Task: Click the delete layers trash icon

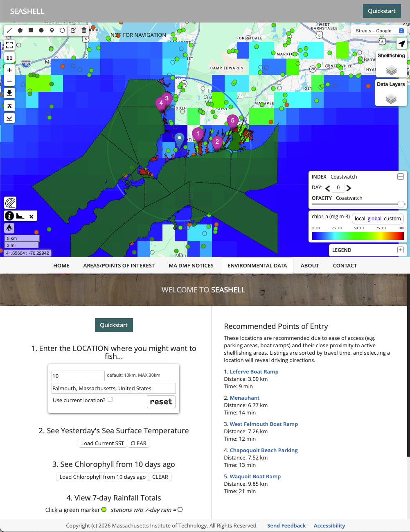Action: tap(84, 30)
